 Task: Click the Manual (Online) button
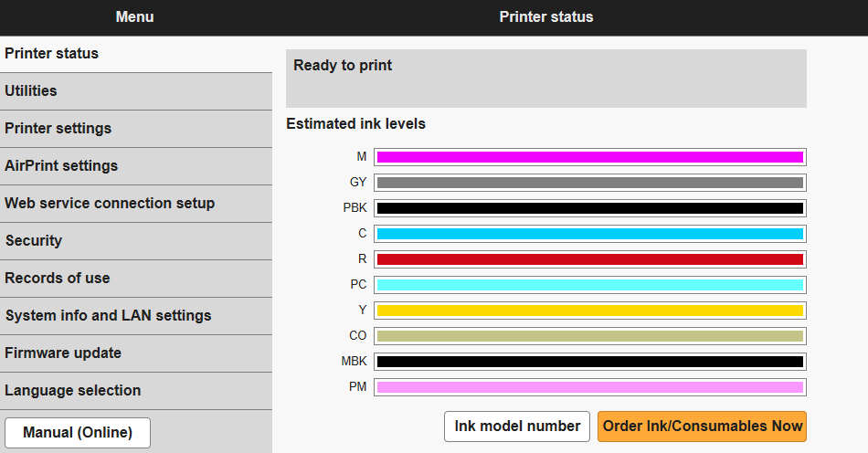(78, 433)
